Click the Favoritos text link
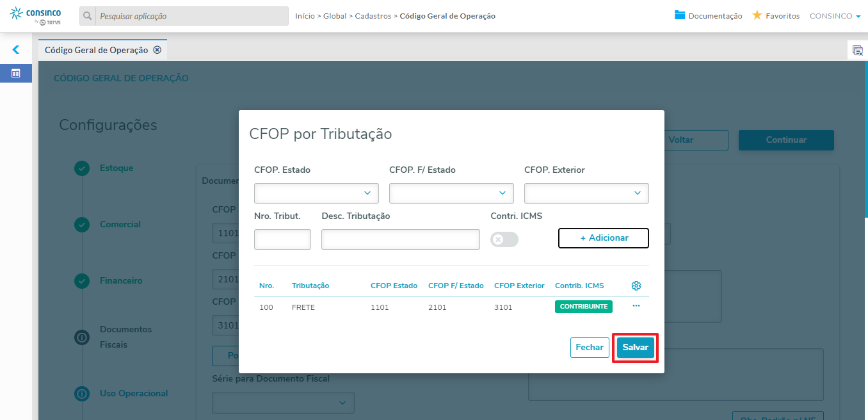868x420 pixels. tap(782, 16)
